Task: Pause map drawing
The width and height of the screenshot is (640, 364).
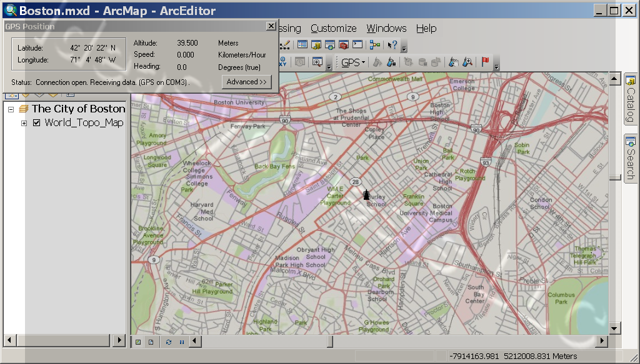Action: click(x=182, y=342)
